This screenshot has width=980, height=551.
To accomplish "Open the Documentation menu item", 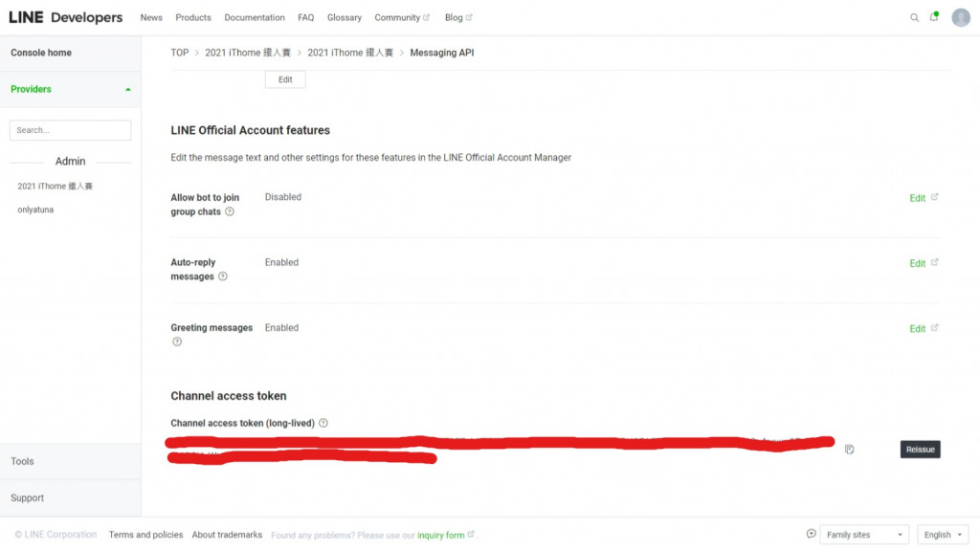I will coord(255,17).
